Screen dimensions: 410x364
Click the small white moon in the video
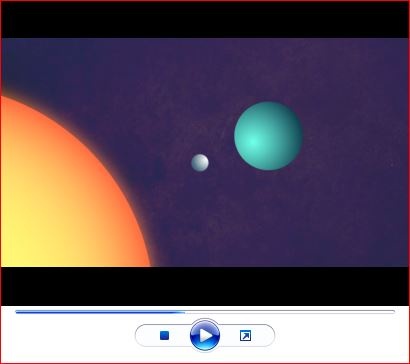[200, 163]
